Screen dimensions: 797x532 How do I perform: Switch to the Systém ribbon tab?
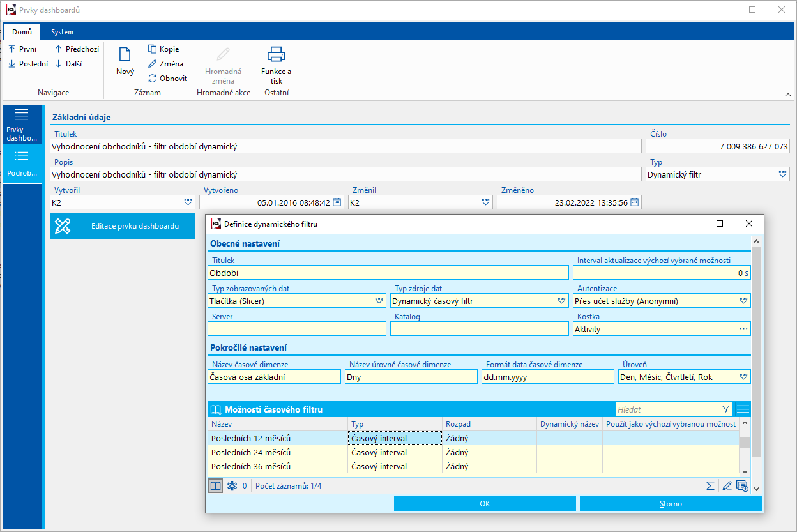click(x=62, y=32)
